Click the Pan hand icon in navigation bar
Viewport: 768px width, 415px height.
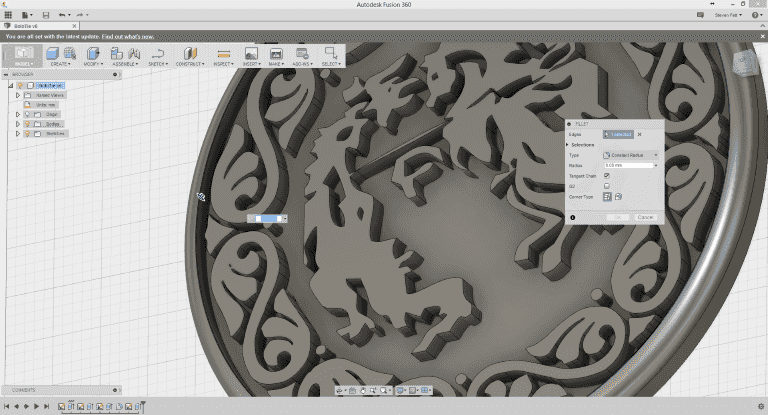pos(363,391)
